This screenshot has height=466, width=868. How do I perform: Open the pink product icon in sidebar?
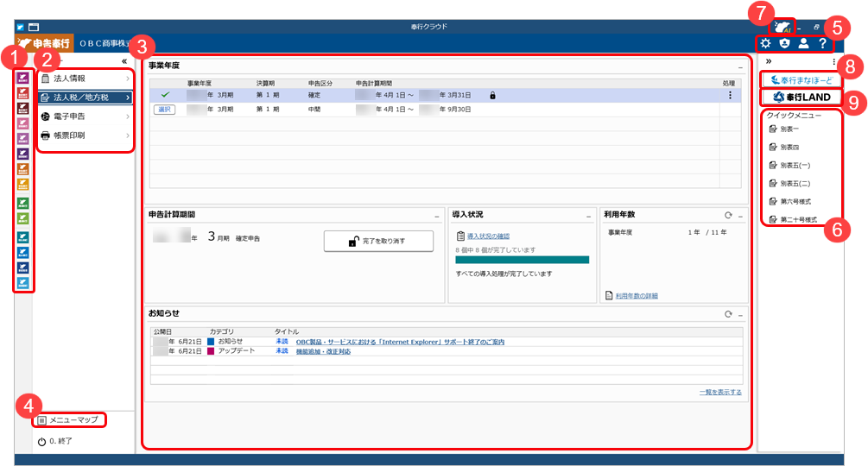22,123
